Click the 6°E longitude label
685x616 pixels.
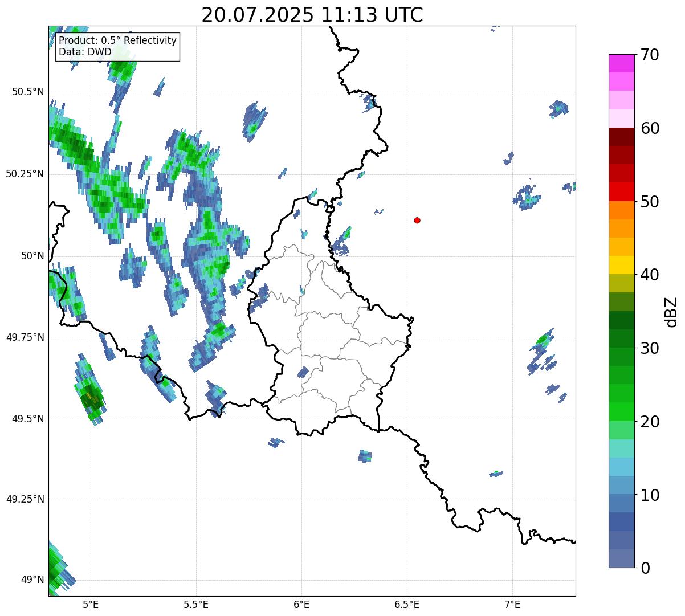301,604
